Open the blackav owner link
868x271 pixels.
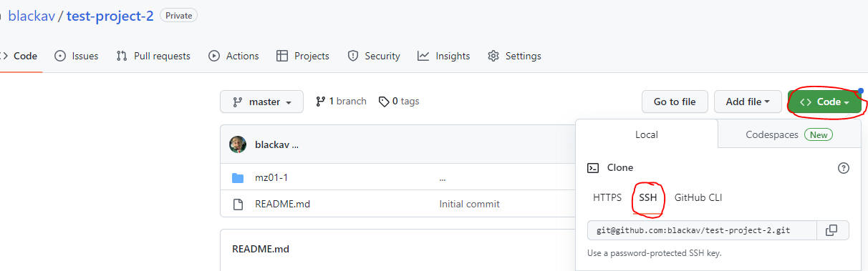pyautogui.click(x=32, y=16)
